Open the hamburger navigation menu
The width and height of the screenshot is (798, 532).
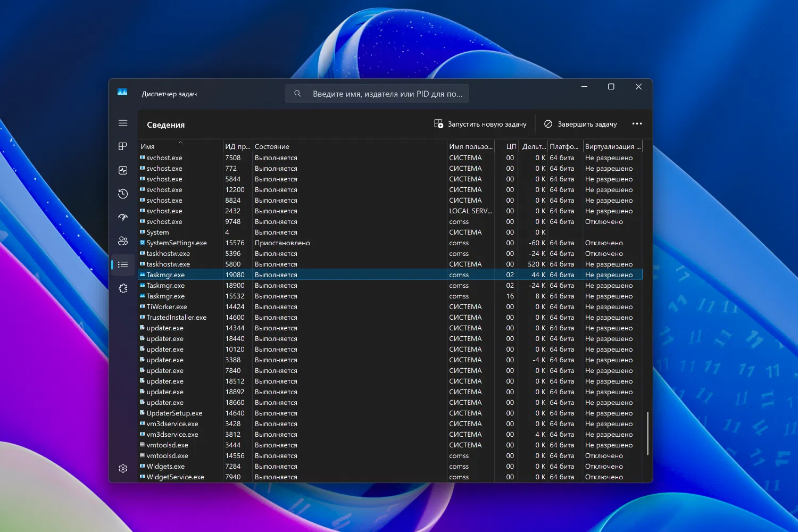(123, 123)
